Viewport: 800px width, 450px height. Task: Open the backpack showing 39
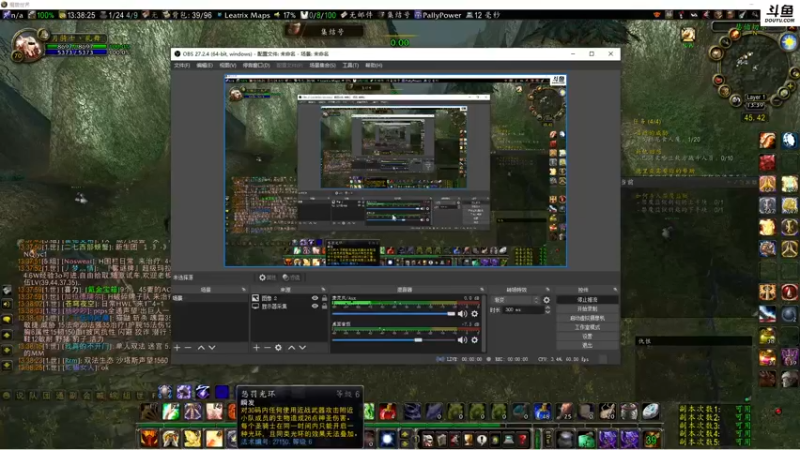click(652, 439)
